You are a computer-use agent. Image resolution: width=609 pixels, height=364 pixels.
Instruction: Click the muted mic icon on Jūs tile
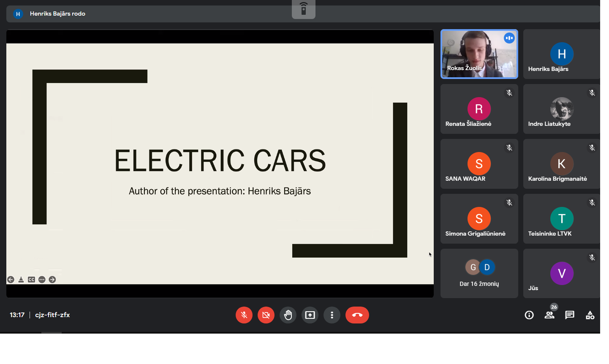[x=592, y=258]
